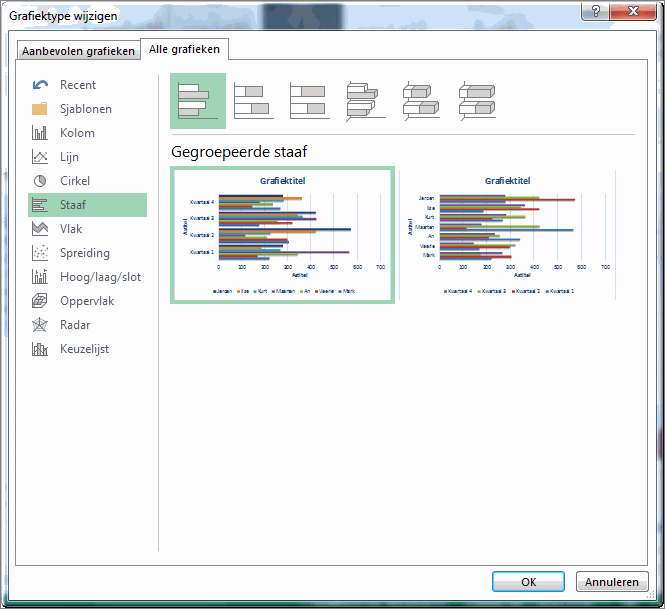This screenshot has width=665, height=609.
Task: Open the Kolom chart category
Action: [x=77, y=133]
